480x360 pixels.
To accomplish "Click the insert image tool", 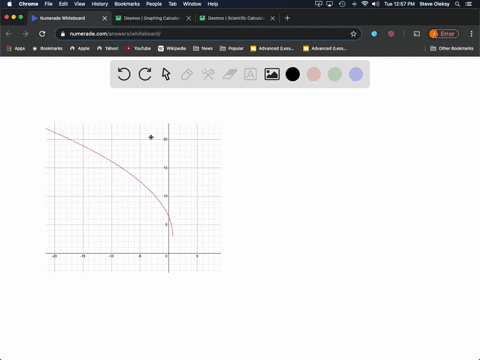I will pos(272,74).
